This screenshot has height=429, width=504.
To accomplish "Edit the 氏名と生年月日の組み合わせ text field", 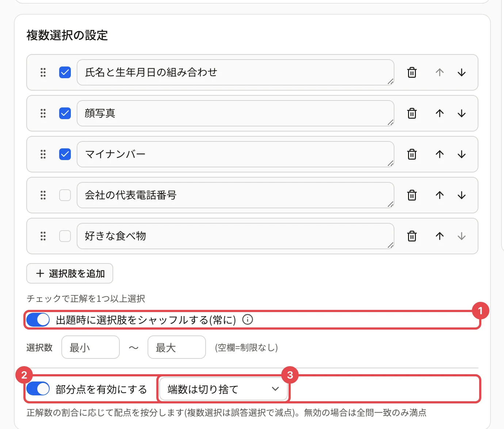I will [236, 72].
